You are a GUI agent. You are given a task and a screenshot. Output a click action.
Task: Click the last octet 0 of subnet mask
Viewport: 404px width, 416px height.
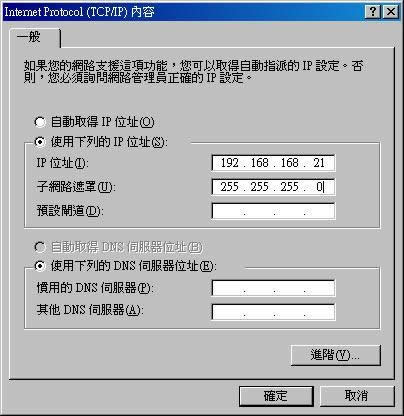(x=319, y=187)
